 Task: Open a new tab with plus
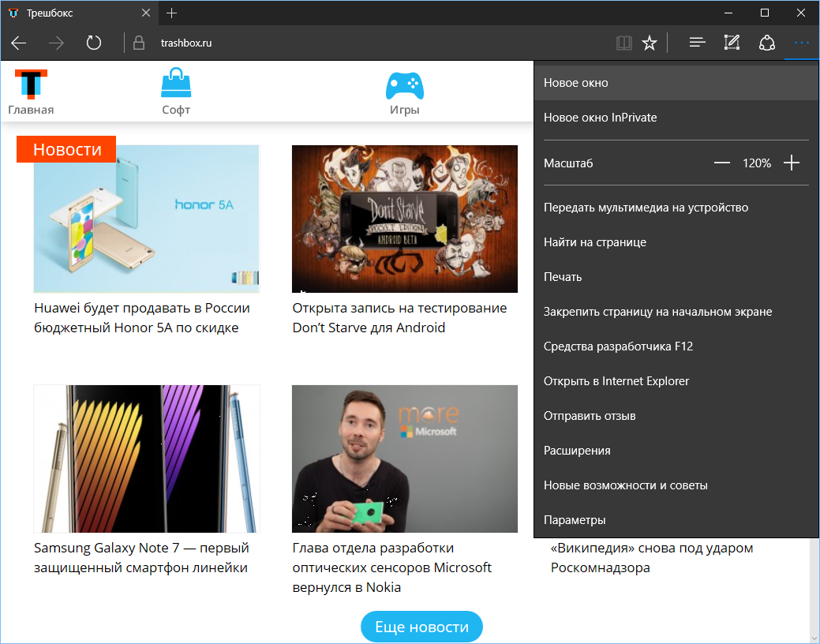(x=171, y=13)
